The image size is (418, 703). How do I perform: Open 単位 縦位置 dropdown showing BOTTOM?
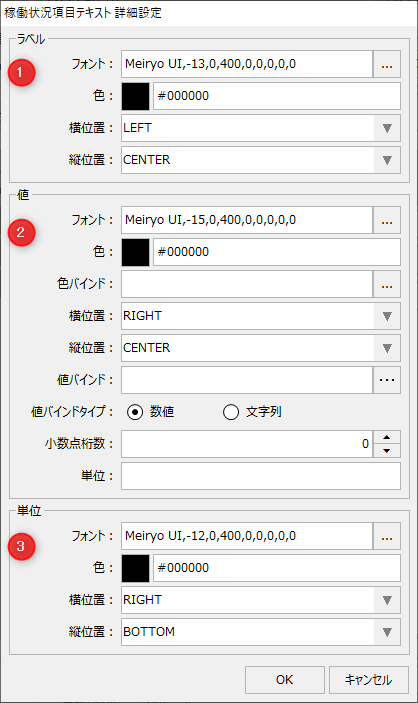[261, 632]
